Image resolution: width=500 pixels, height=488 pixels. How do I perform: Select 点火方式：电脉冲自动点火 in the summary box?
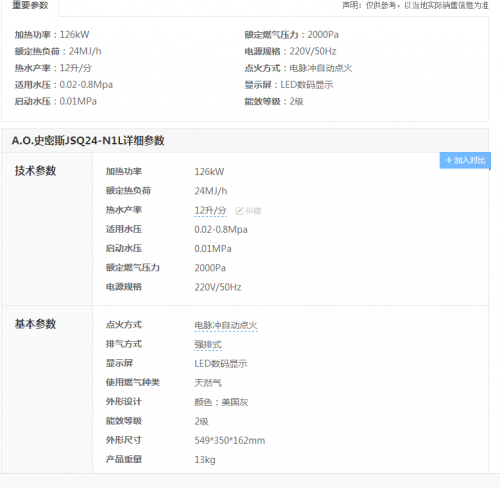click(298, 68)
